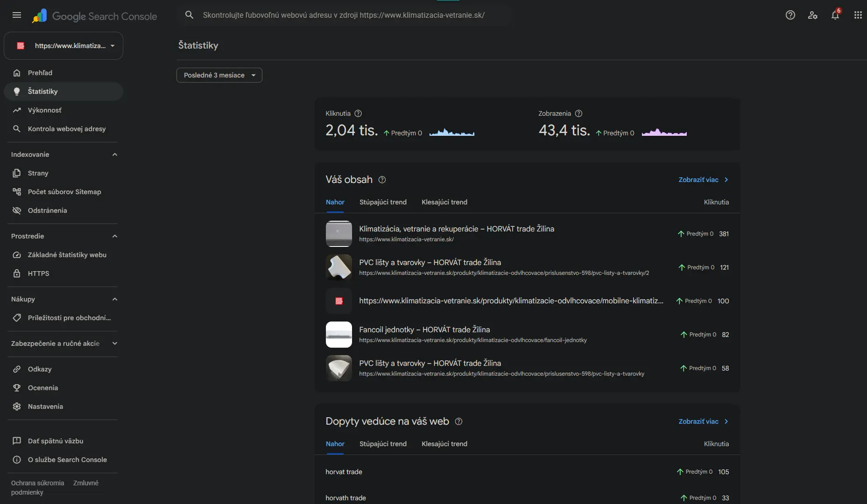Expand Zabezpečenie a ručné akcie section
867x504 pixels.
coord(115,343)
